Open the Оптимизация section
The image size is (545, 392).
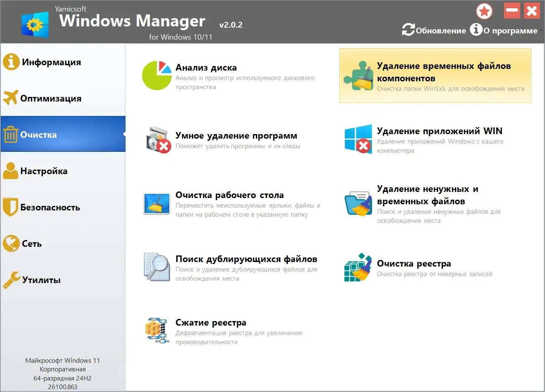pos(63,98)
